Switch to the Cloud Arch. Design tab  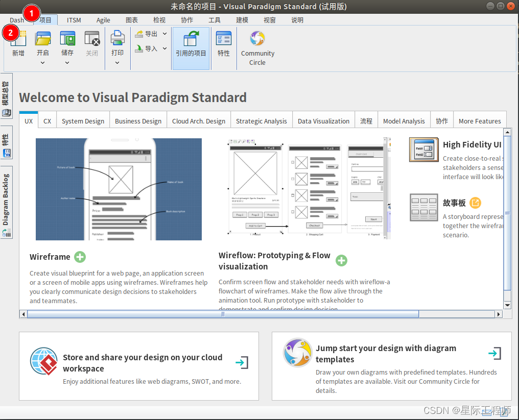199,121
